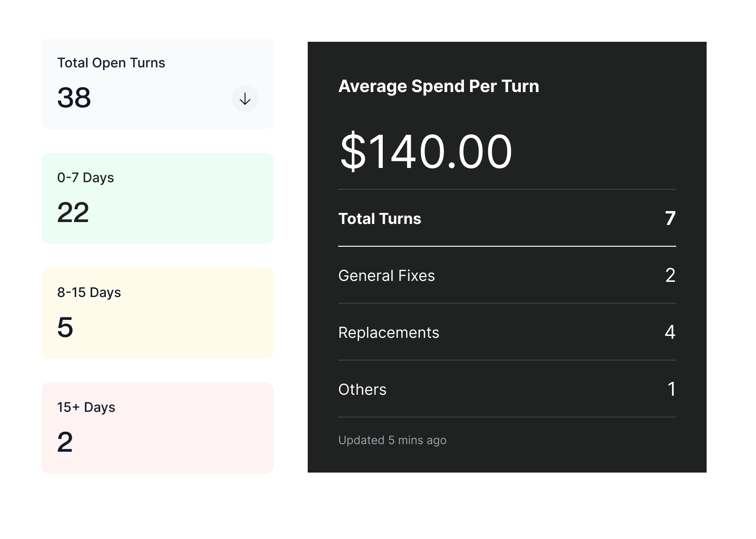Click the 2 value in 15+ Days
Image resolution: width=756 pixels, height=539 pixels.
(x=65, y=442)
